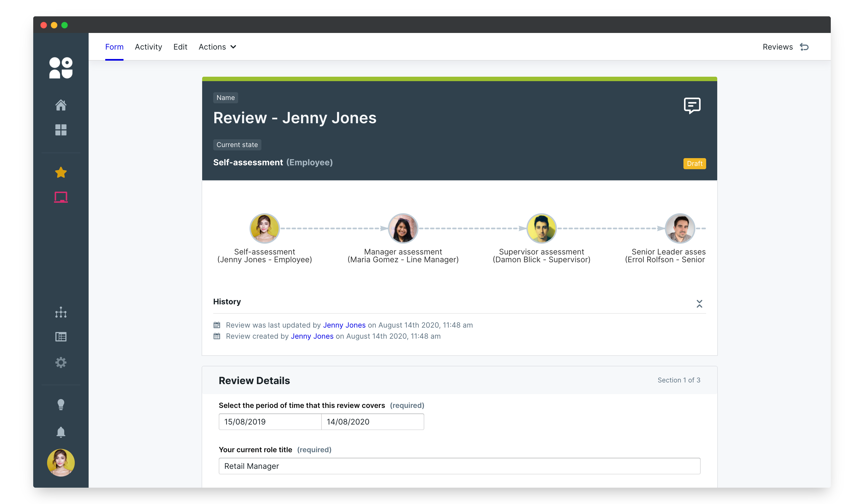Select the yellow star favorites icon

[61, 173]
